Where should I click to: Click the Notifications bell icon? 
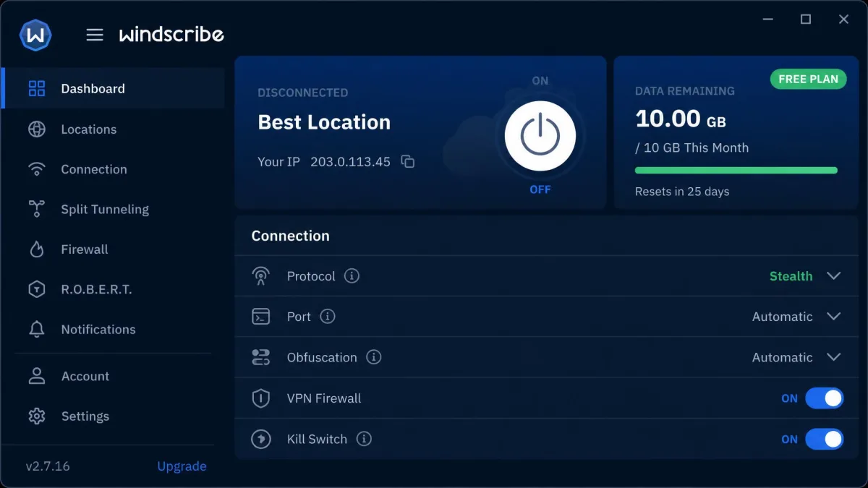coord(37,330)
